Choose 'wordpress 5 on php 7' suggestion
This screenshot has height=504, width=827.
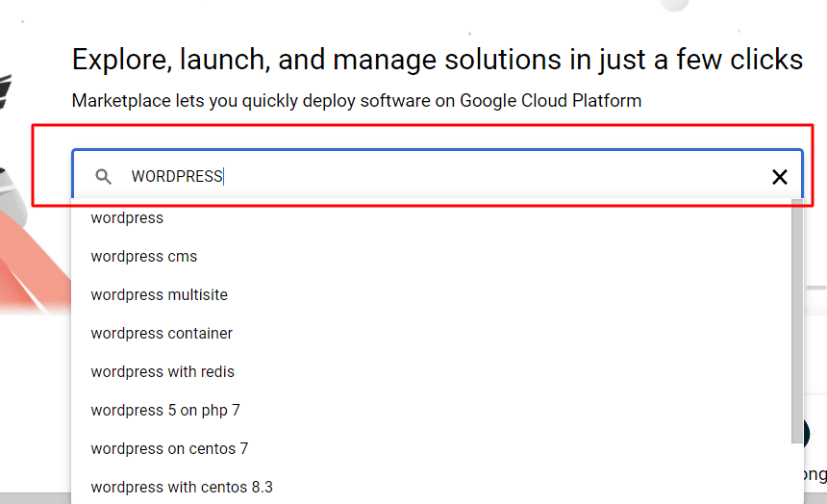click(x=432, y=411)
